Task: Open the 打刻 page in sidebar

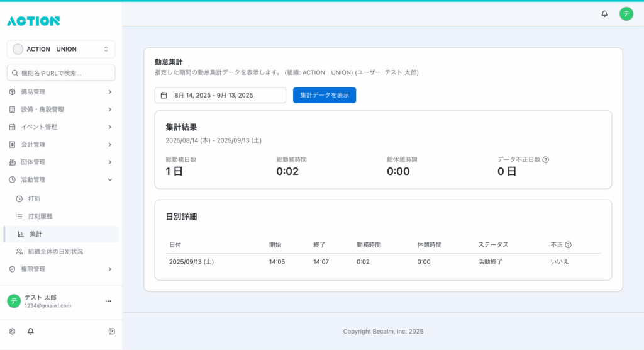Action: point(35,199)
